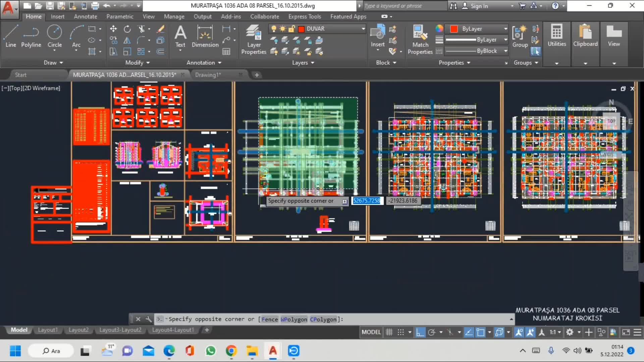Toggle clean screen icon
Image resolution: width=644 pixels, height=362 pixels.
(x=626, y=332)
